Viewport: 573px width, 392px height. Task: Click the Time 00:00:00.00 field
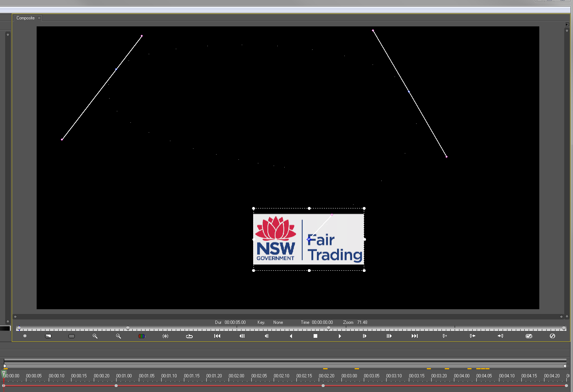pos(322,322)
